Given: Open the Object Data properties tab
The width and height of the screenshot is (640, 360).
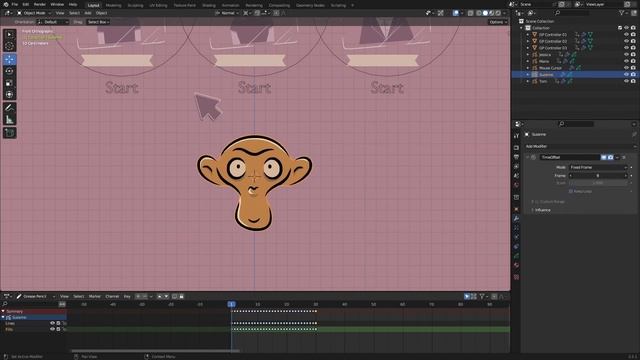Looking at the screenshot, I should point(516,256).
